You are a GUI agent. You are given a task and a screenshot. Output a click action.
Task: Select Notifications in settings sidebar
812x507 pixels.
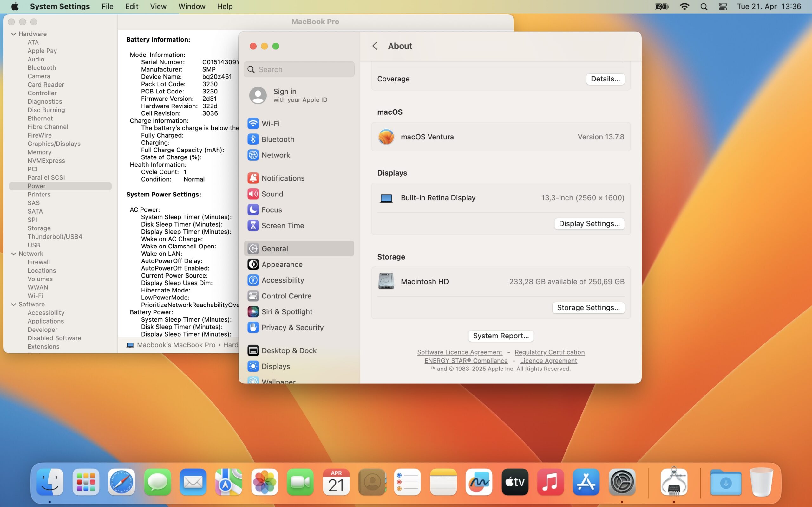[283, 178]
